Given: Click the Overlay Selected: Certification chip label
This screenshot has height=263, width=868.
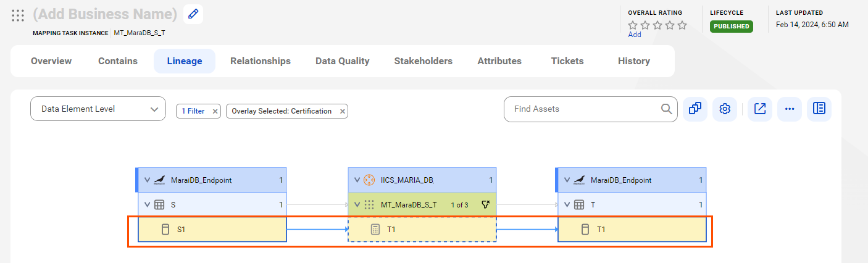Looking at the screenshot, I should coord(282,111).
